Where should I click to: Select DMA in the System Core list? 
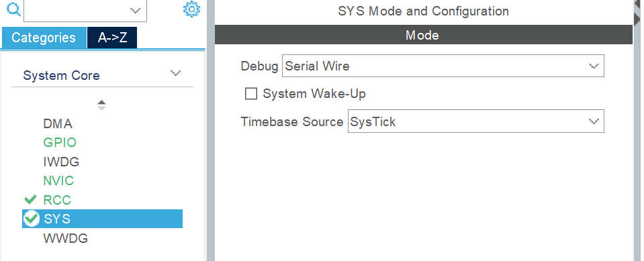pos(58,123)
